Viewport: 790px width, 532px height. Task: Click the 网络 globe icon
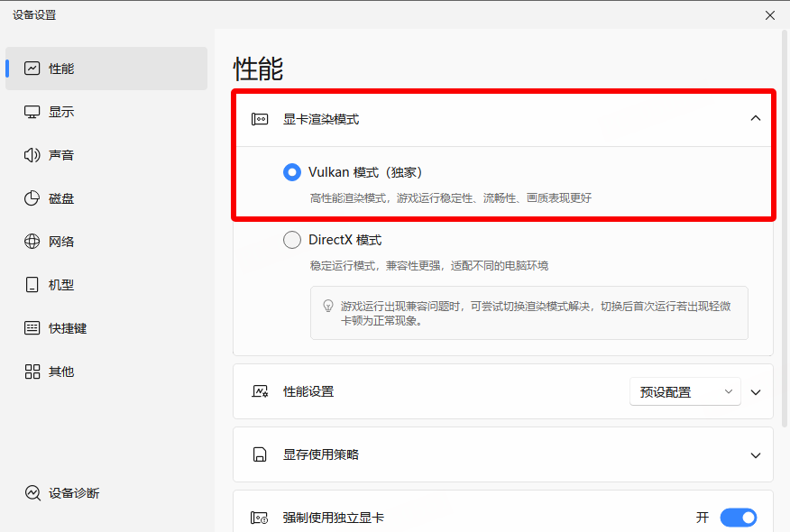coord(32,242)
